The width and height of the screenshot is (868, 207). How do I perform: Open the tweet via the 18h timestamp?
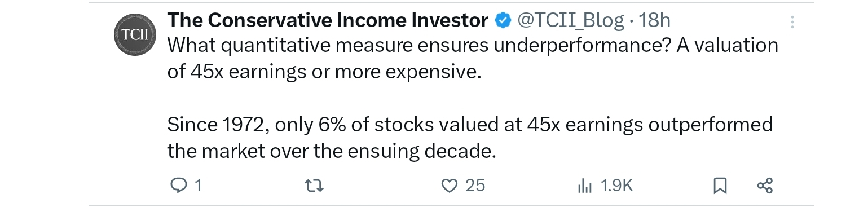coord(656,21)
